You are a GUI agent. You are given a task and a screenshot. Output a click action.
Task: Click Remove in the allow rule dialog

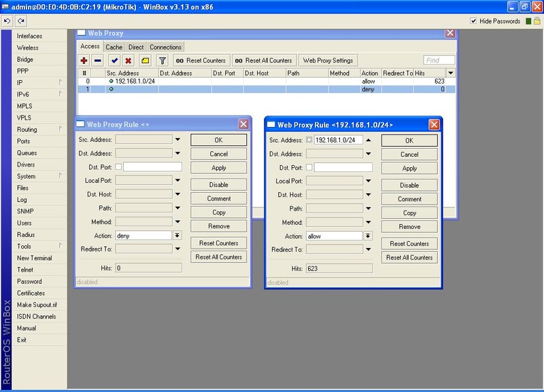409,227
